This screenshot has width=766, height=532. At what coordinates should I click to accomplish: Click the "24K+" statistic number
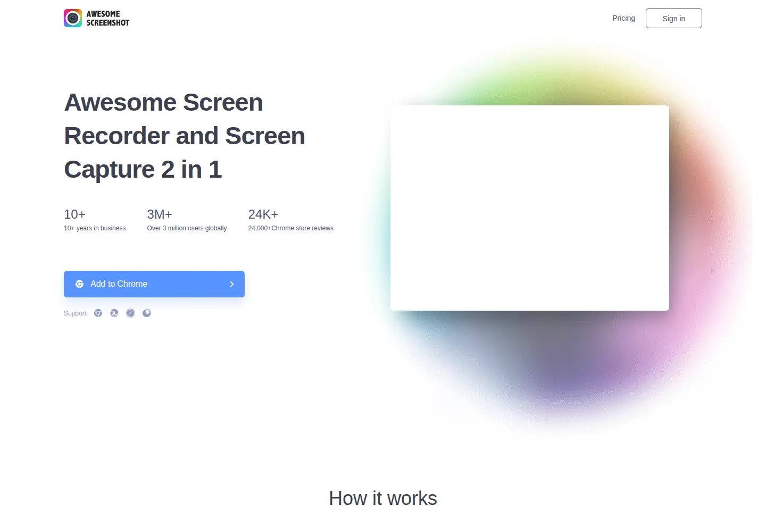coord(263,214)
